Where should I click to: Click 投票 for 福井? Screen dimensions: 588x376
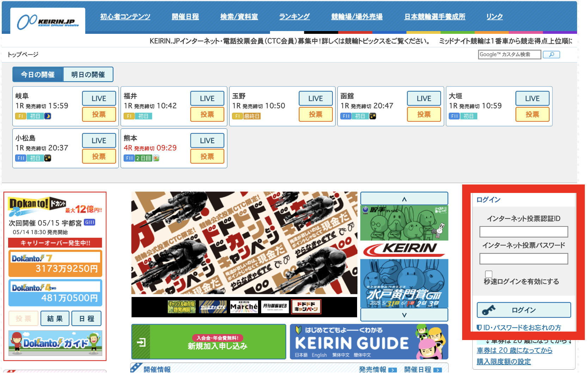point(207,114)
